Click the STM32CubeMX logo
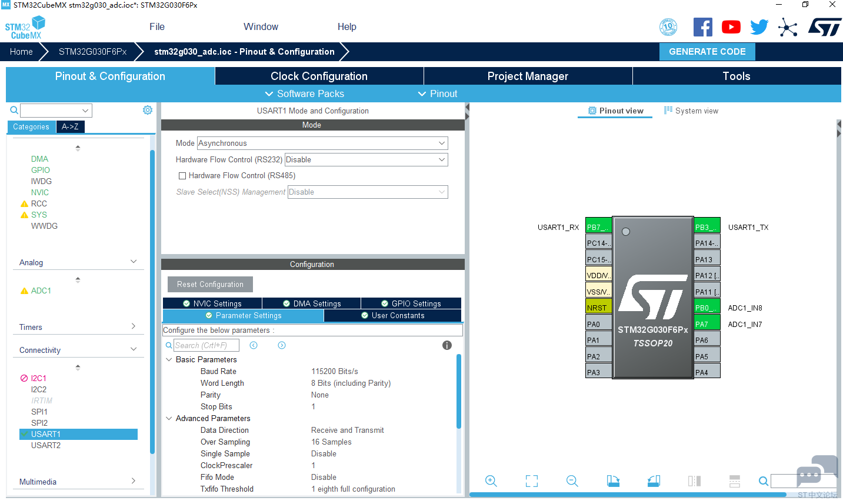 pyautogui.click(x=25, y=27)
